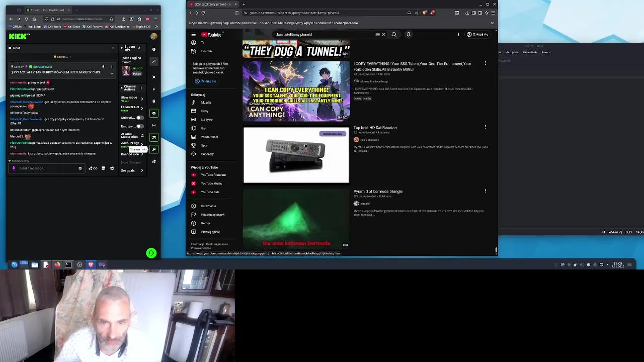Start voice search with the microphone icon
The width and height of the screenshot is (644, 362).
coord(409,35)
